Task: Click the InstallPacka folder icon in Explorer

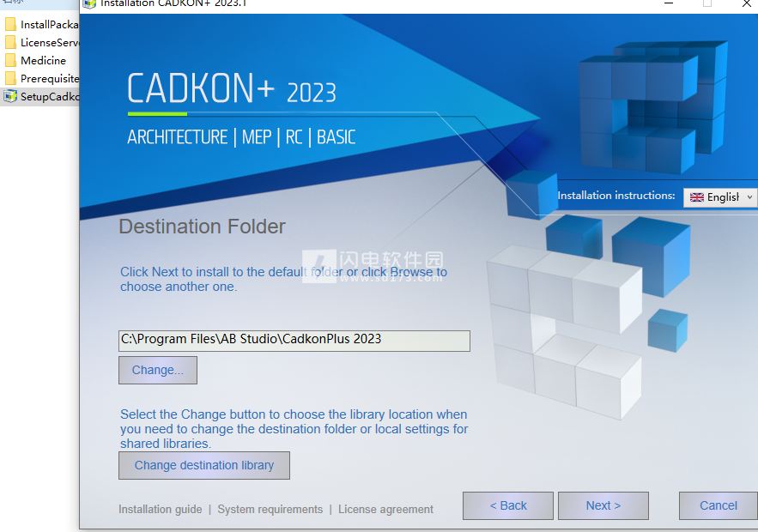Action: [x=10, y=24]
